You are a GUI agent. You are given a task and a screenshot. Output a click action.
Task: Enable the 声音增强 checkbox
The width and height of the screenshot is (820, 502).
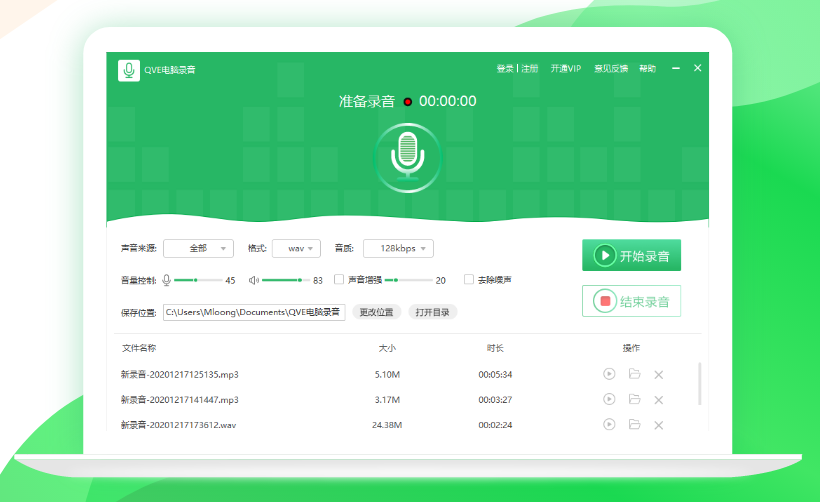(339, 279)
